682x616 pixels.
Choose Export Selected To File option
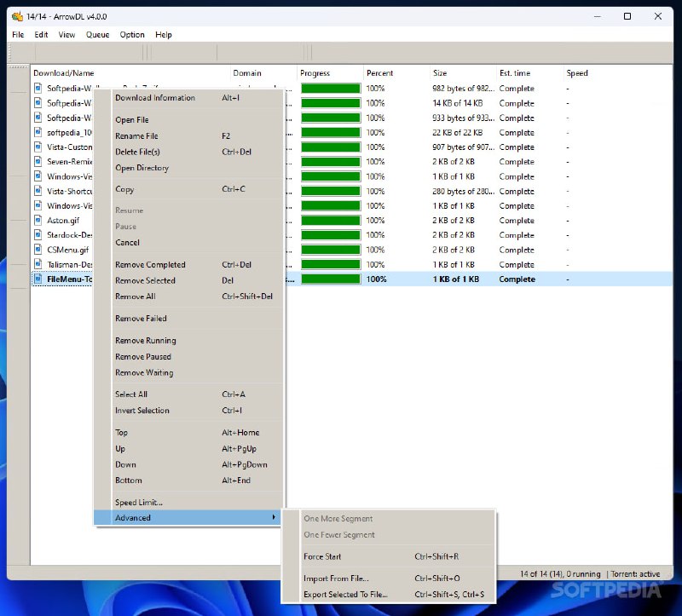345,595
